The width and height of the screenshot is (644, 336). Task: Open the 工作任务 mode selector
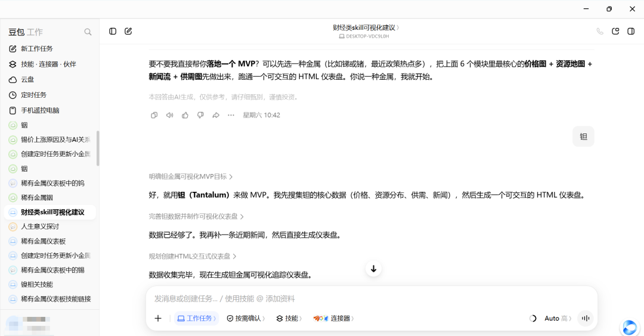[x=196, y=318]
